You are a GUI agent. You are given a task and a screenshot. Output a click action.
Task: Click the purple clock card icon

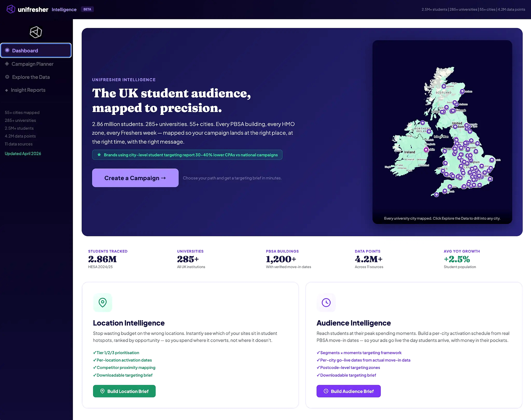coord(326,302)
